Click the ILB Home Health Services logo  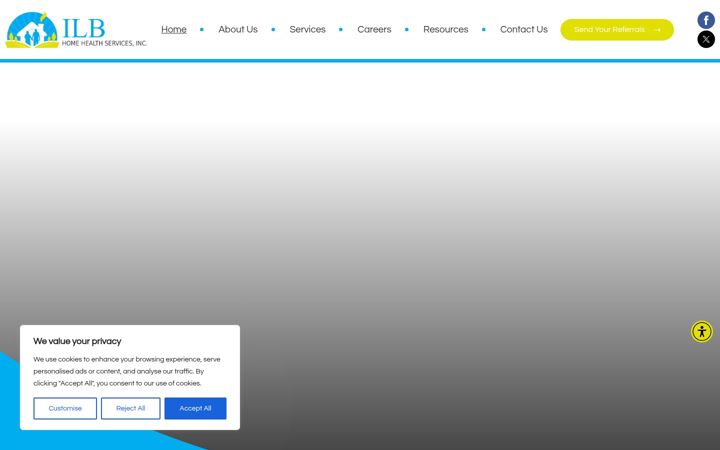coord(76,30)
